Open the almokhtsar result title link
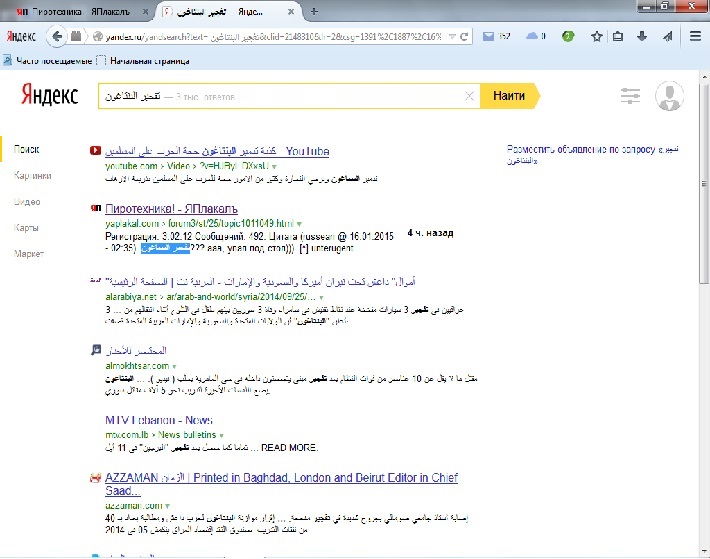The height and width of the screenshot is (559, 710). 136,350
